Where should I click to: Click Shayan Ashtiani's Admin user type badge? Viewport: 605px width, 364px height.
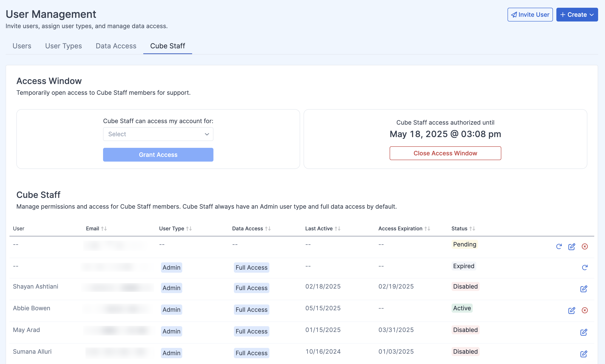point(171,288)
